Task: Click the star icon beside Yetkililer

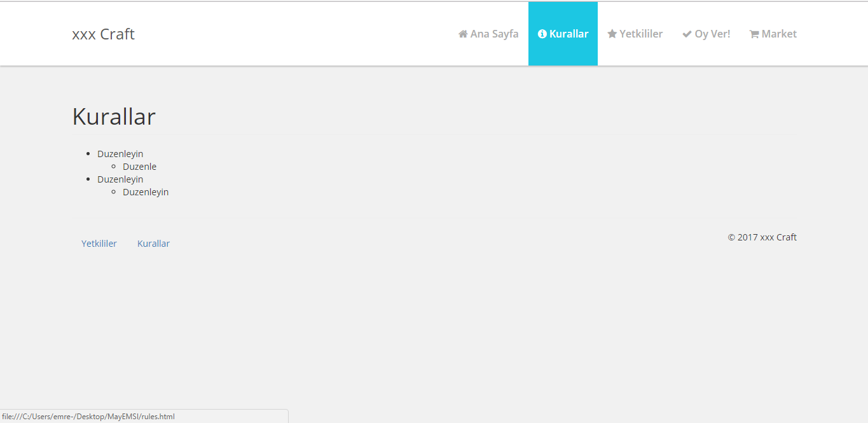Action: [612, 34]
